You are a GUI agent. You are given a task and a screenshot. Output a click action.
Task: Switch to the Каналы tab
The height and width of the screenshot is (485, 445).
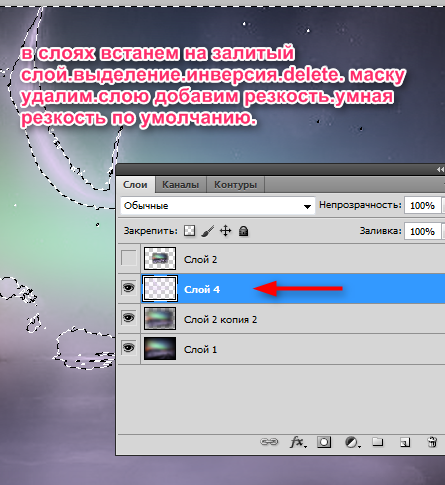pyautogui.click(x=180, y=185)
